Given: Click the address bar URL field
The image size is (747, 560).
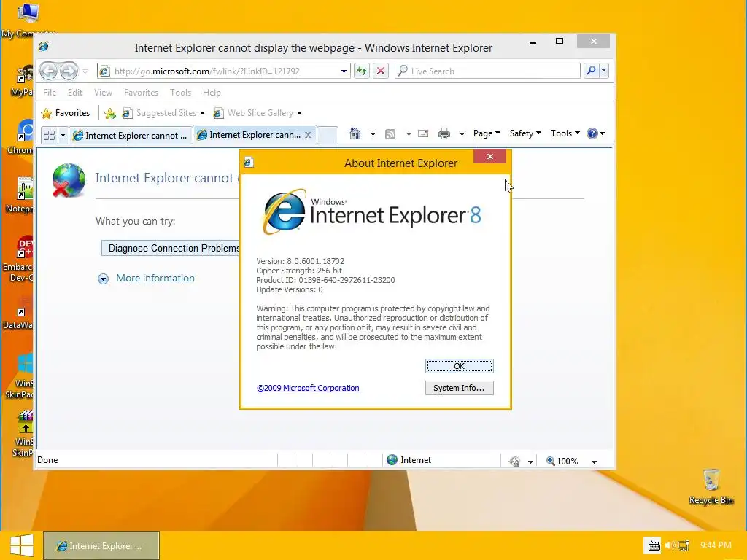Looking at the screenshot, I should coord(224,71).
